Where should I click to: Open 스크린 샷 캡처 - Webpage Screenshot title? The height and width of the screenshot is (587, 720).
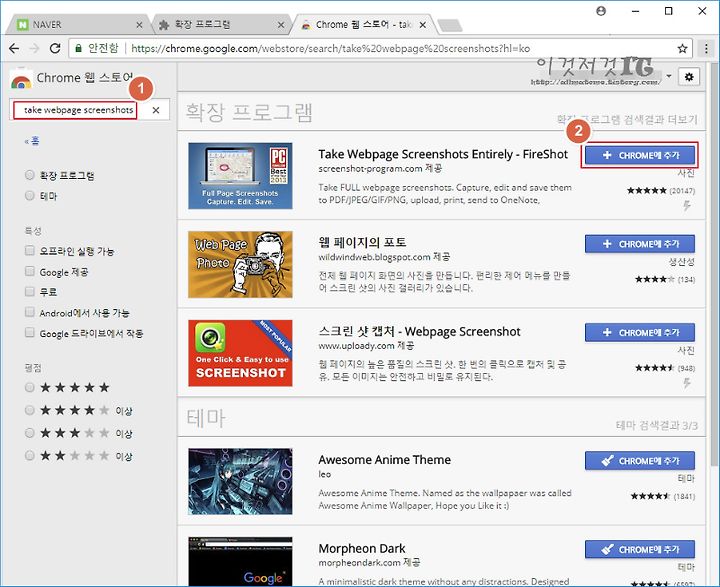click(419, 332)
